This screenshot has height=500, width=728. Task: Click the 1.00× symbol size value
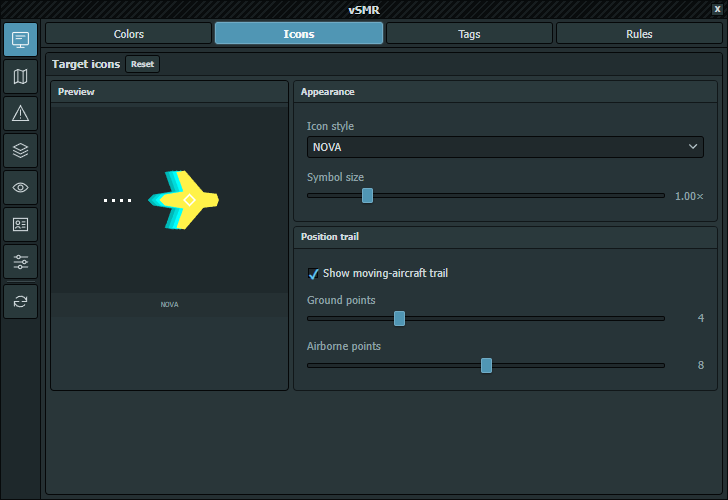(689, 196)
